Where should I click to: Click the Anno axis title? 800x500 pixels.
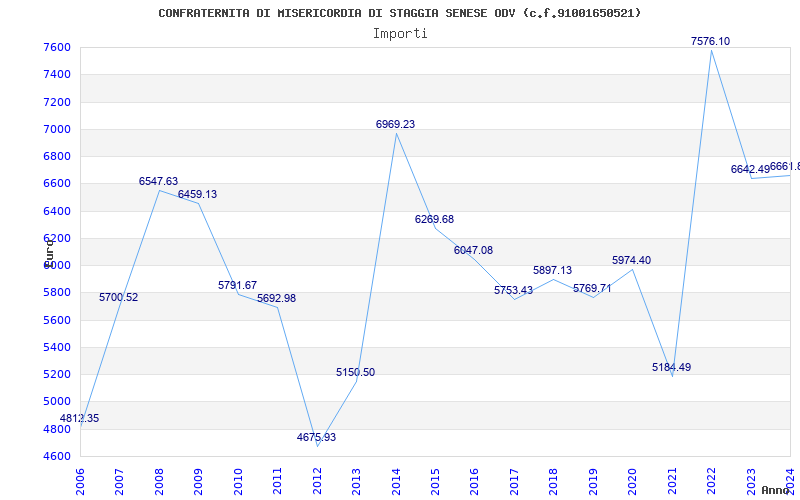tap(776, 490)
